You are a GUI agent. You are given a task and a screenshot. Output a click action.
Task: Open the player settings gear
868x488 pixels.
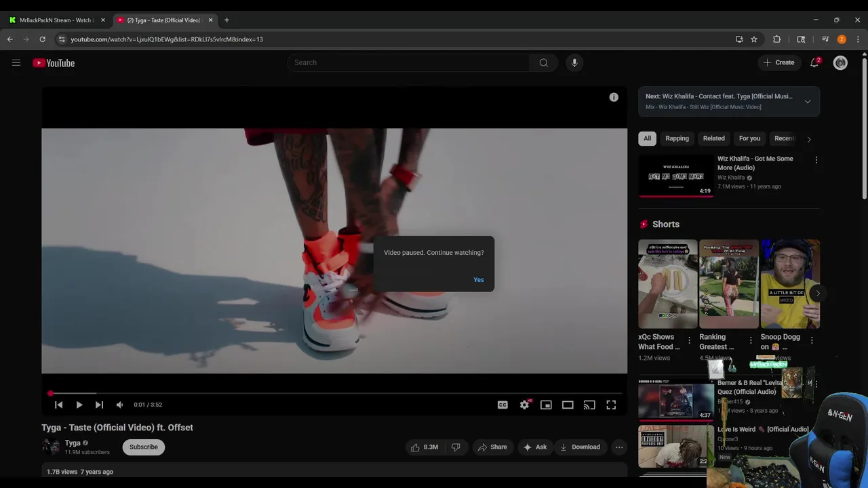[x=524, y=405]
